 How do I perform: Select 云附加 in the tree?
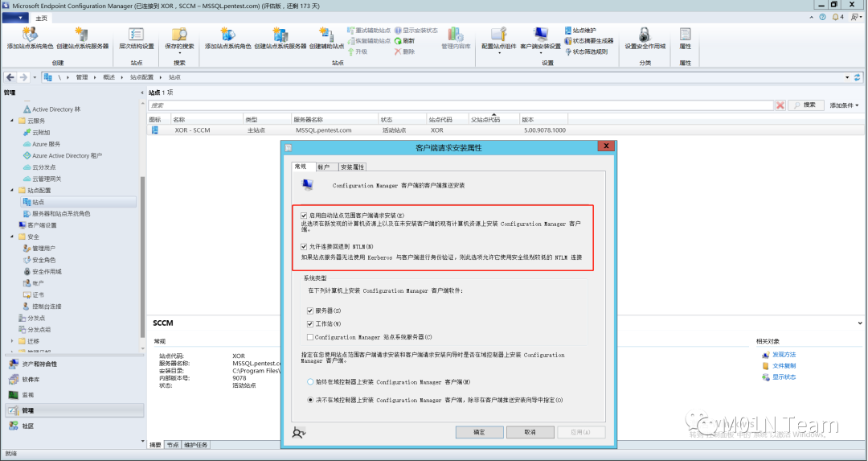(36, 133)
